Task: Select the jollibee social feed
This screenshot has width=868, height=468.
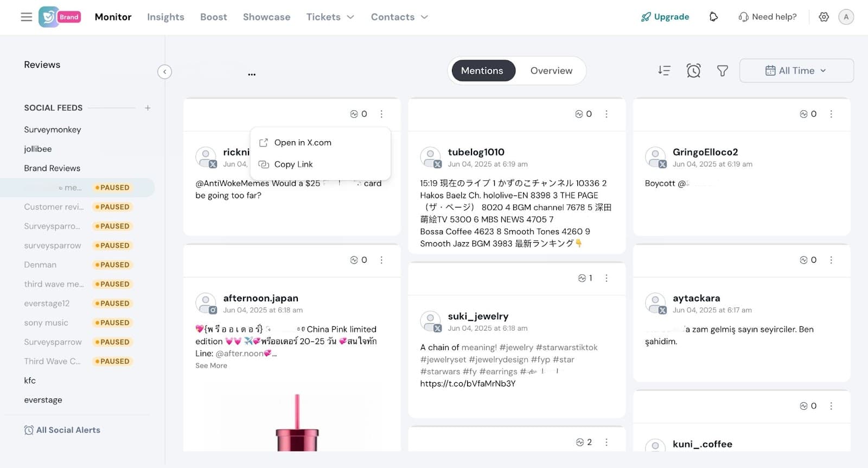Action: point(38,149)
